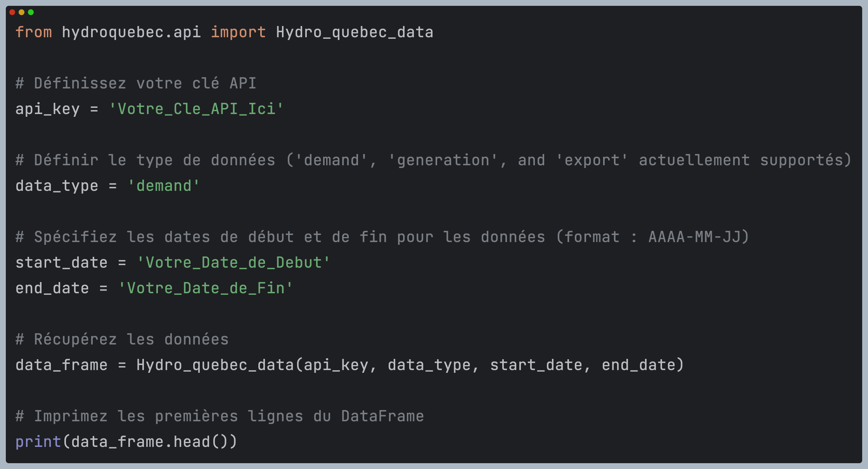
Task: Click the 'api_key' argument in the function call
Action: click(336, 365)
